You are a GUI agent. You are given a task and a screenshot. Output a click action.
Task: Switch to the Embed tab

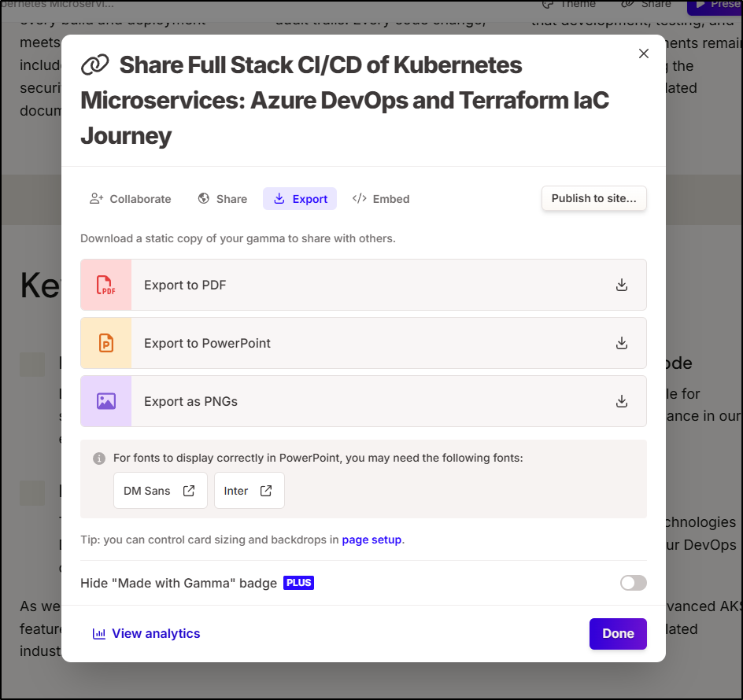[381, 199]
